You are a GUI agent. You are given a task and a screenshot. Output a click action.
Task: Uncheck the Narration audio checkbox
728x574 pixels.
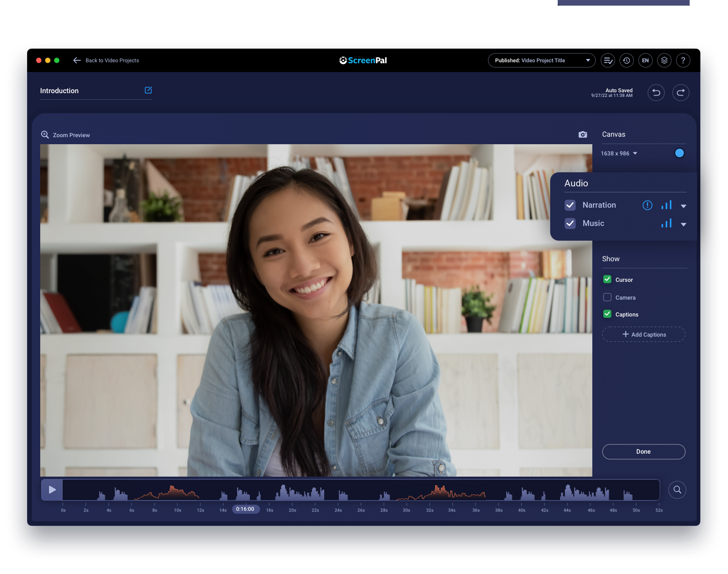click(570, 205)
